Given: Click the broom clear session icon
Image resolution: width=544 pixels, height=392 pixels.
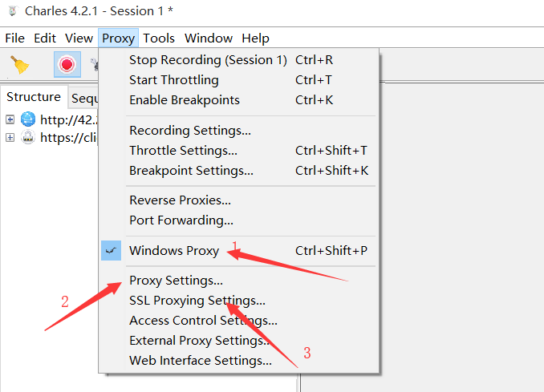Looking at the screenshot, I should 19,65.
